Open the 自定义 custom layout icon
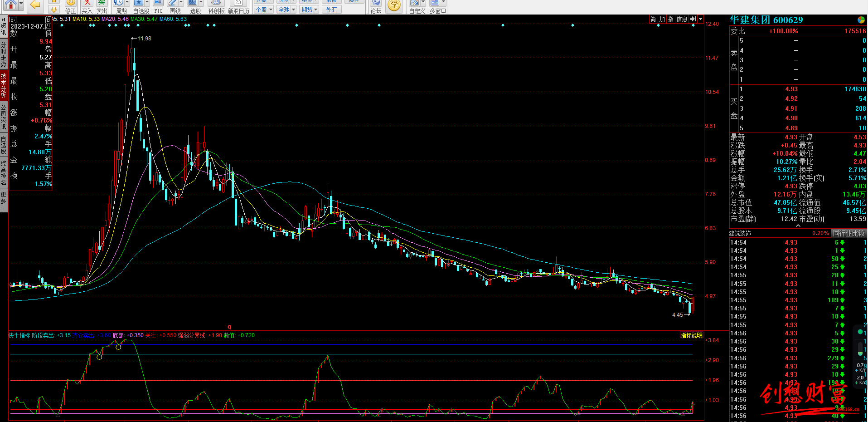 coord(415,3)
